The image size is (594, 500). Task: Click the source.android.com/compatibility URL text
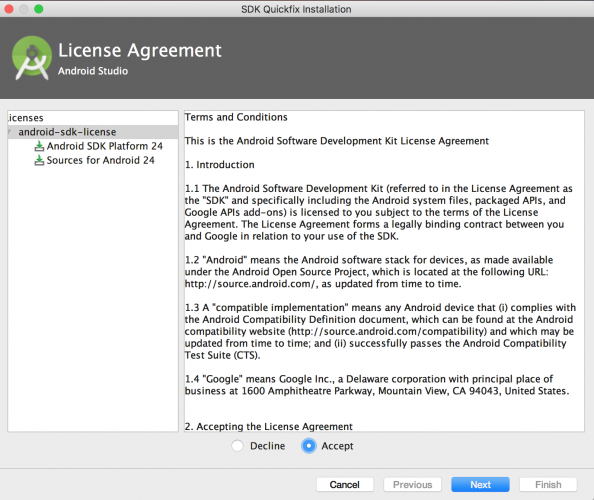pyautogui.click(x=388, y=331)
